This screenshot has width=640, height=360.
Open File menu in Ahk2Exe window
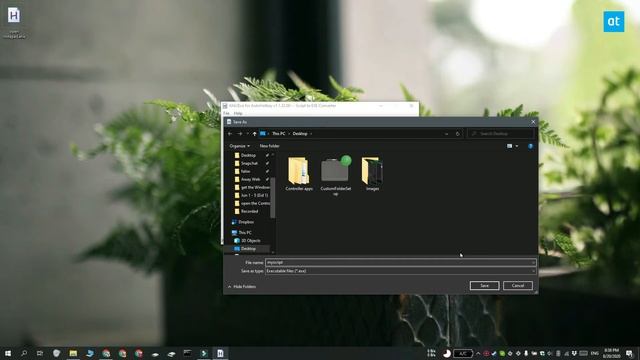[x=226, y=113]
